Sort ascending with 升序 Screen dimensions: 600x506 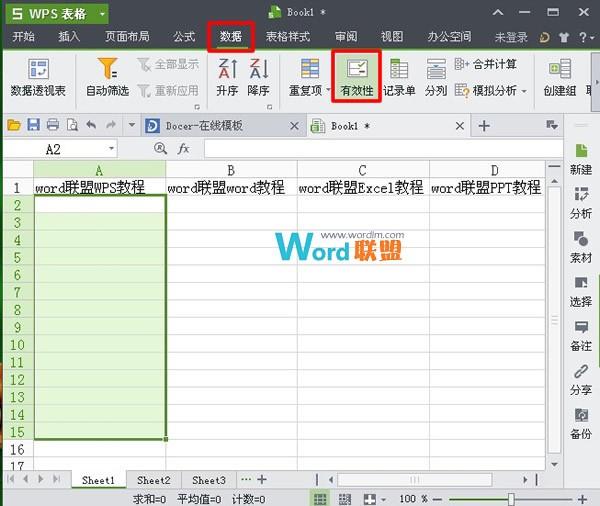tap(227, 77)
